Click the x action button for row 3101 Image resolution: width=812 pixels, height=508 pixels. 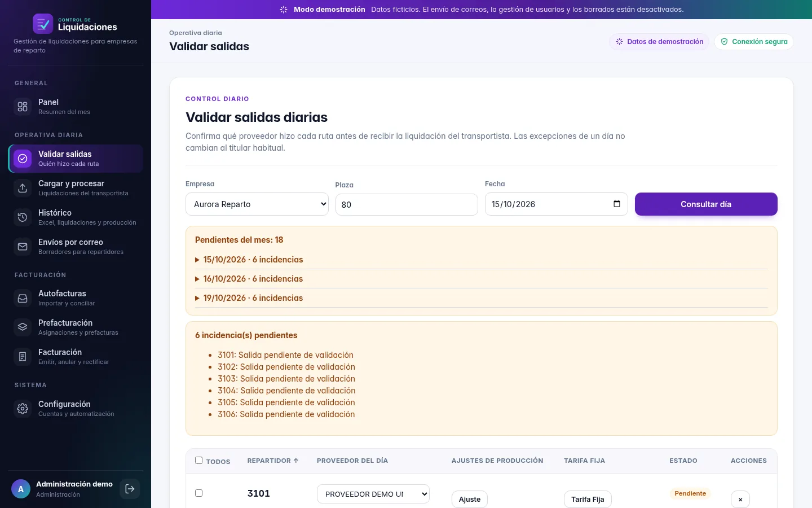pyautogui.click(x=740, y=500)
